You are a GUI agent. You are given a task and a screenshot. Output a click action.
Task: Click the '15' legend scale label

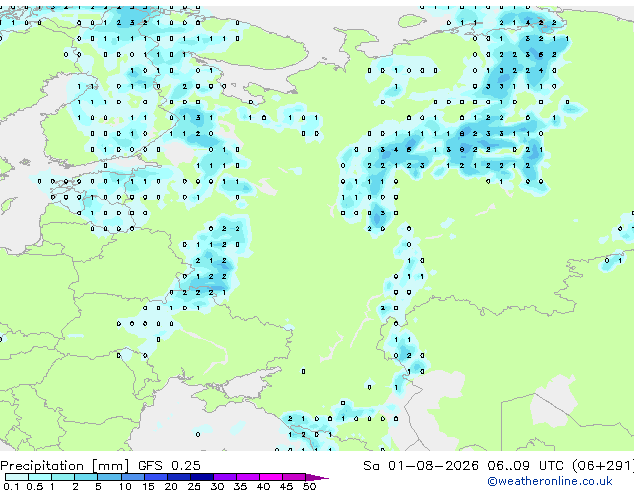[148, 486]
